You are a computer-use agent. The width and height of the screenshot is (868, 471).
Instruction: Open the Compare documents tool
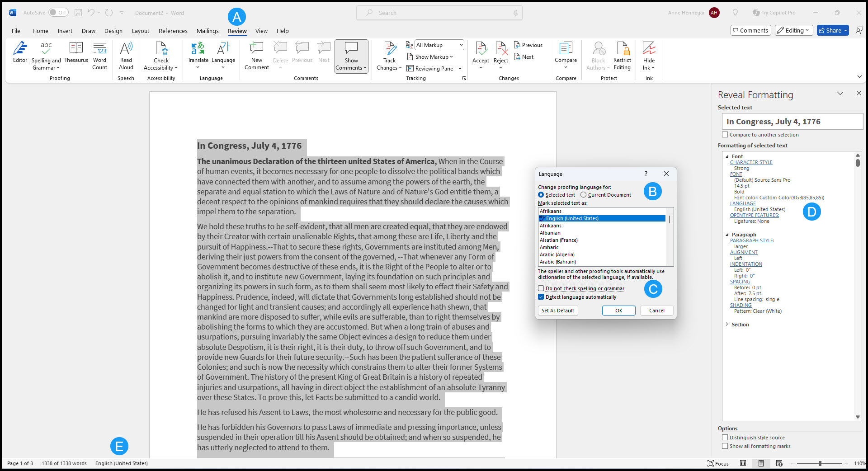click(566, 54)
